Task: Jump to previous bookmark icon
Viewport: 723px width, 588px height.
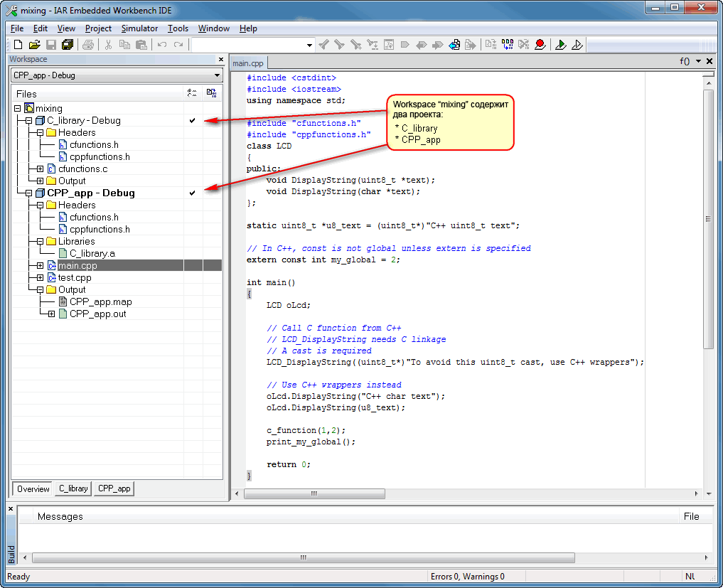Action: pos(421,45)
